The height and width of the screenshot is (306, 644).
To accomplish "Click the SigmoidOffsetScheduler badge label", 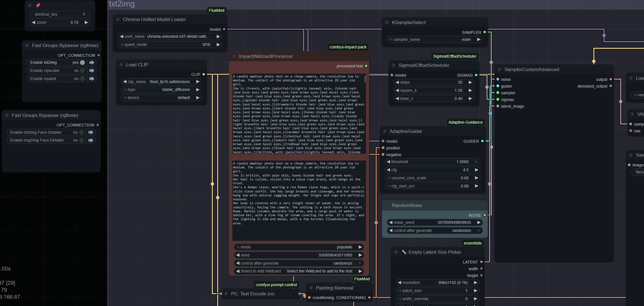I will click(455, 56).
